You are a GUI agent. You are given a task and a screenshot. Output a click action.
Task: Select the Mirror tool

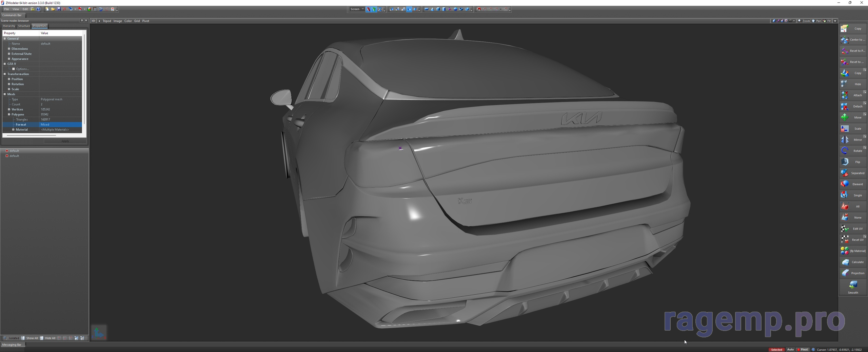[853, 140]
